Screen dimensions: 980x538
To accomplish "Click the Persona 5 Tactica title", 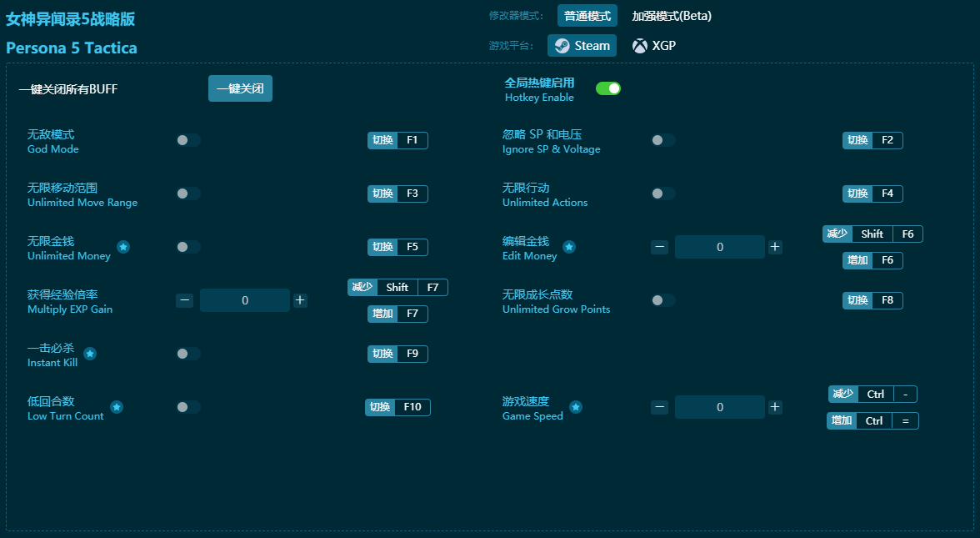I will (x=72, y=48).
